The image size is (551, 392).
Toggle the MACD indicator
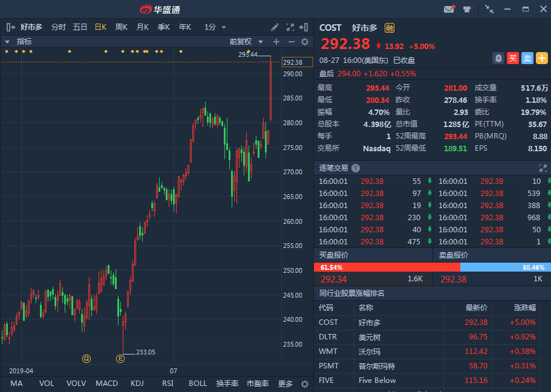107,384
